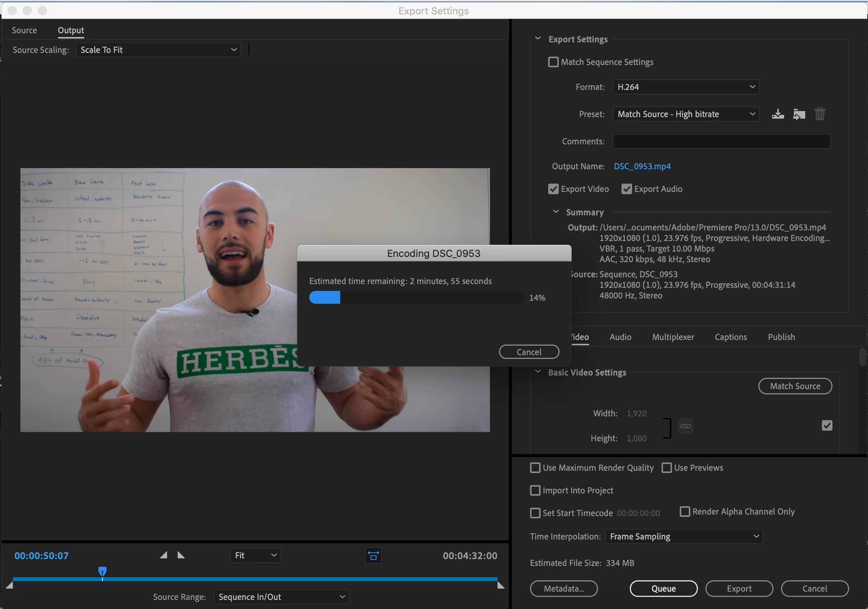Click the Save Preset icon
Image resolution: width=868 pixels, height=609 pixels.
[778, 114]
